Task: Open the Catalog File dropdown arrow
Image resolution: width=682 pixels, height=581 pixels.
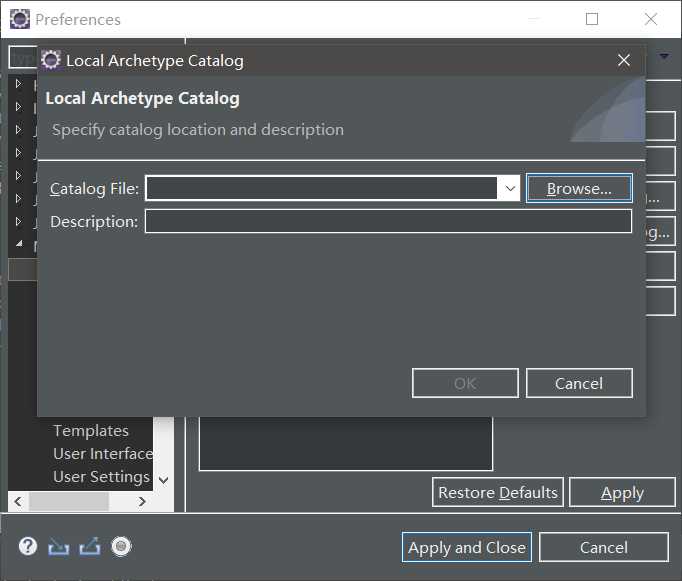Action: [510, 188]
